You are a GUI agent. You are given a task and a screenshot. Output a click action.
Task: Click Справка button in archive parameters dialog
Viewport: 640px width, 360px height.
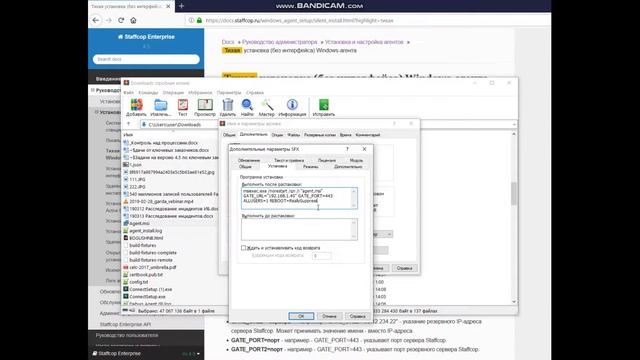point(404,268)
